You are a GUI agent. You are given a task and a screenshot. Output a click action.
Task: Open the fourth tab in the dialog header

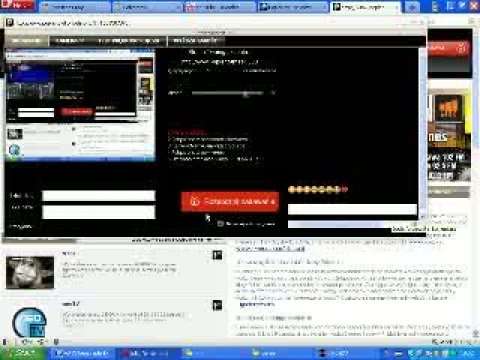[x=196, y=41]
